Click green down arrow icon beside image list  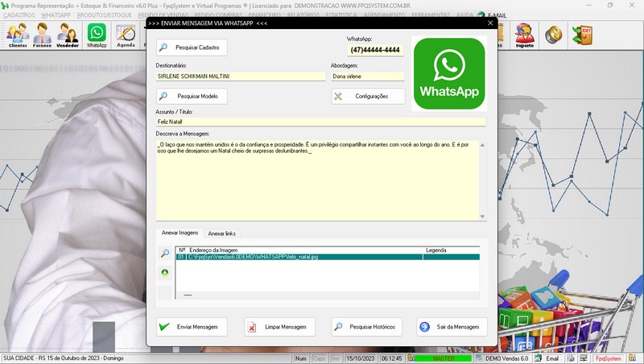coord(165,272)
